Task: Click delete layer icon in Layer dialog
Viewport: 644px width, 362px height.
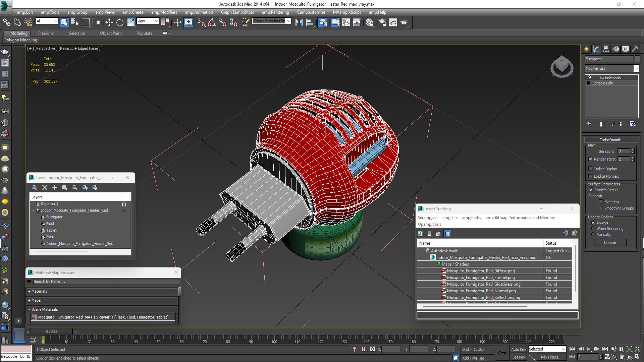Action: 45,187
